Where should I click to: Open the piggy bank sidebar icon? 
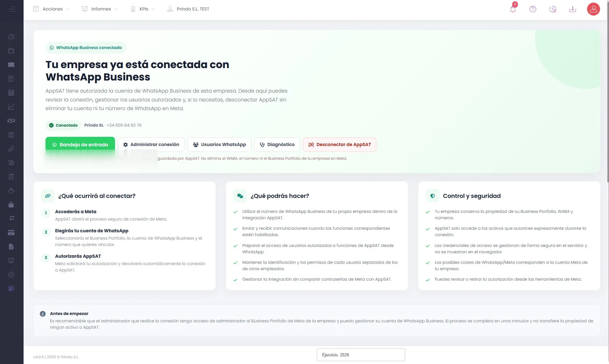click(x=11, y=191)
